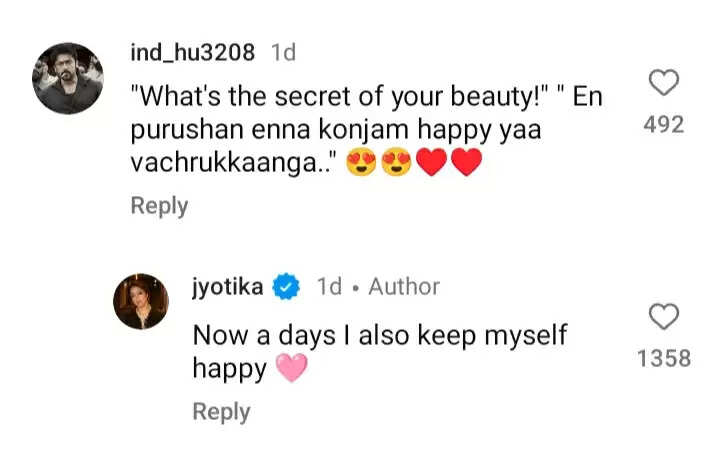The height and width of the screenshot is (456, 720).
Task: Visit the jyotika username link
Action: pos(228,287)
